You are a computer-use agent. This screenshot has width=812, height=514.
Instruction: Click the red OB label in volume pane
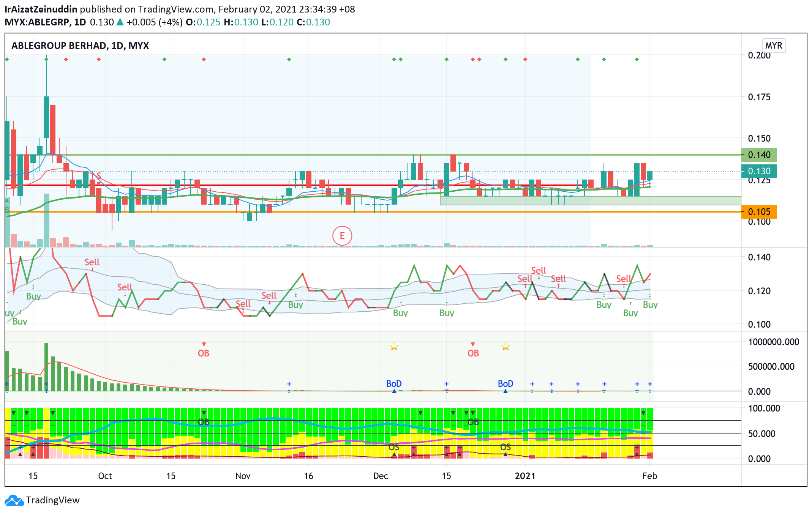(x=204, y=353)
